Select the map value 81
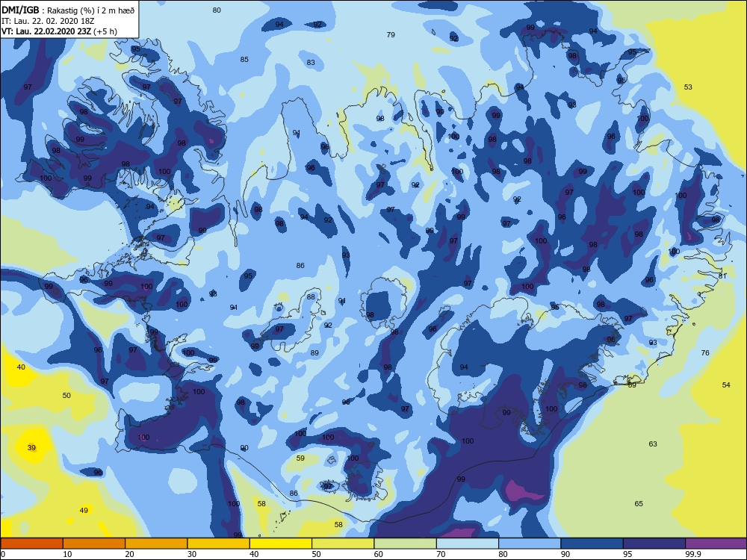Viewport: 747px width, 560px height. (x=722, y=276)
